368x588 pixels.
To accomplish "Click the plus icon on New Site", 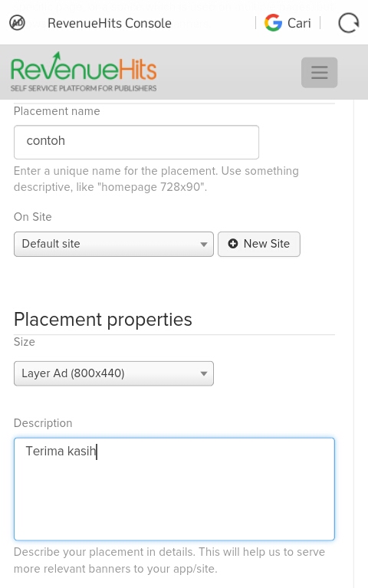I will (x=233, y=244).
